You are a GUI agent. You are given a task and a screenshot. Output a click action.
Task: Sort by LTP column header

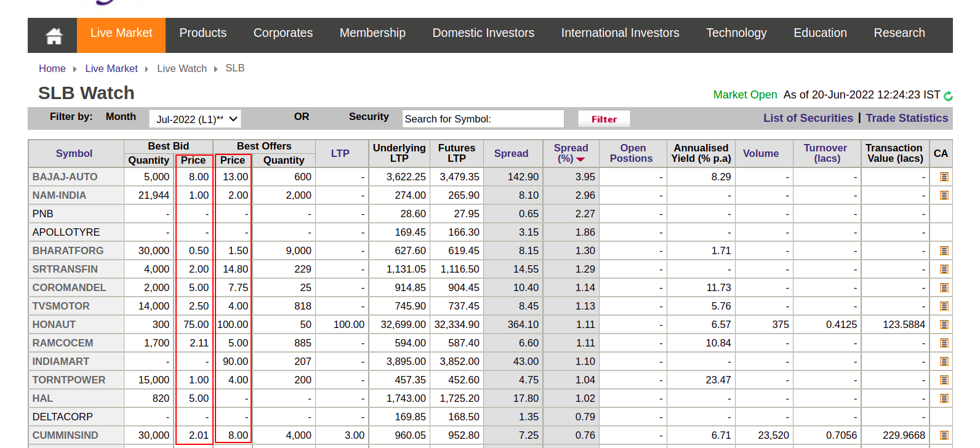coord(340,154)
